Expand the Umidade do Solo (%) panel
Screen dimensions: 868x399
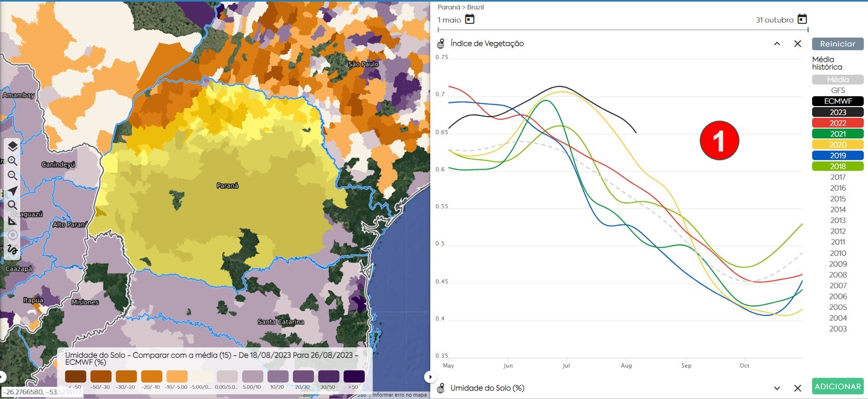point(777,388)
